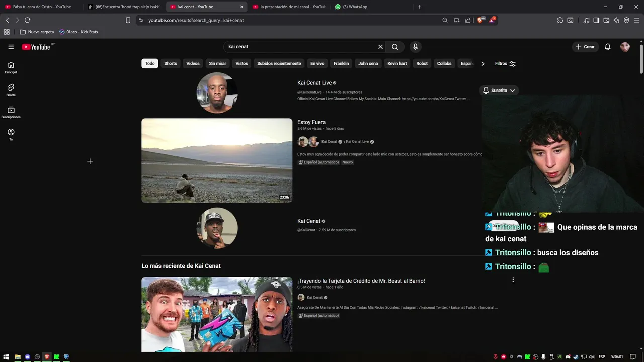644x362 pixels.
Task: Select the En vivo filter chip
Action: 317,64
